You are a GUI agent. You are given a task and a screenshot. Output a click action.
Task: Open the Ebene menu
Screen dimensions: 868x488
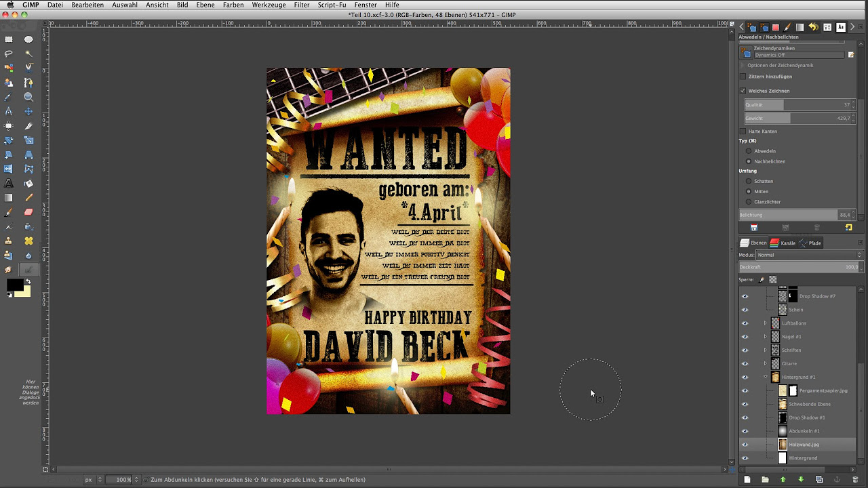coord(205,5)
